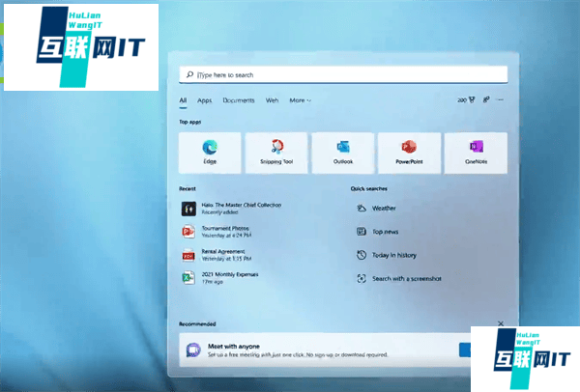Image resolution: width=580 pixels, height=392 pixels.
Task: Dismiss the Recommended section
Action: point(500,323)
